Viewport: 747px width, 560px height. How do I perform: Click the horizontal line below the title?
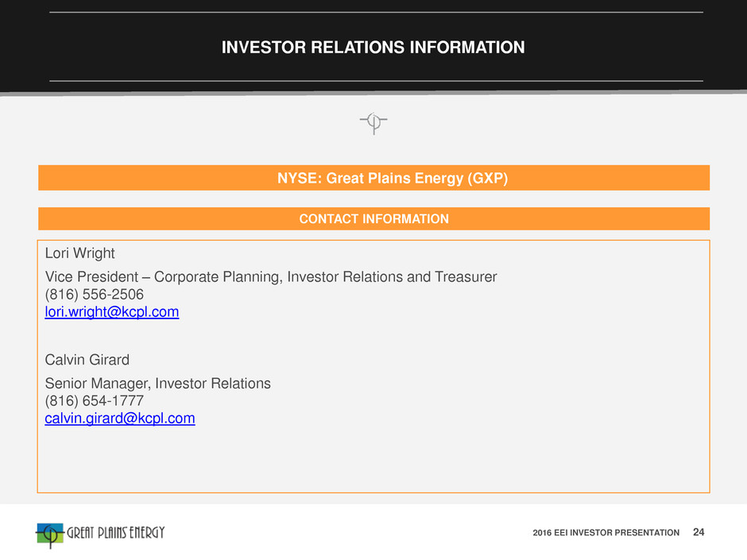tap(376, 81)
